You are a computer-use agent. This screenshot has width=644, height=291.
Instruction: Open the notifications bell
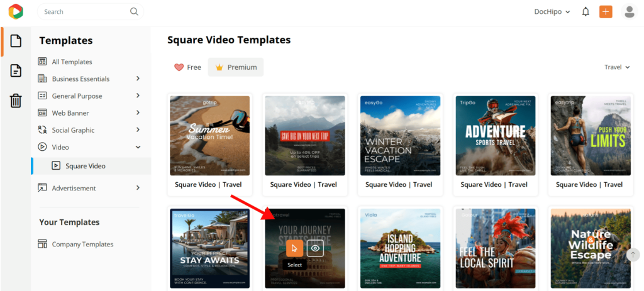(x=586, y=12)
